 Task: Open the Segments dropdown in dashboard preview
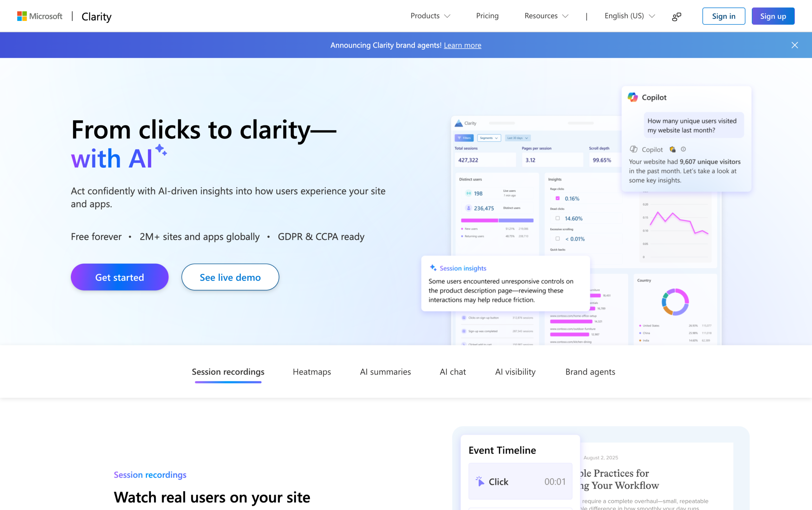pos(489,138)
